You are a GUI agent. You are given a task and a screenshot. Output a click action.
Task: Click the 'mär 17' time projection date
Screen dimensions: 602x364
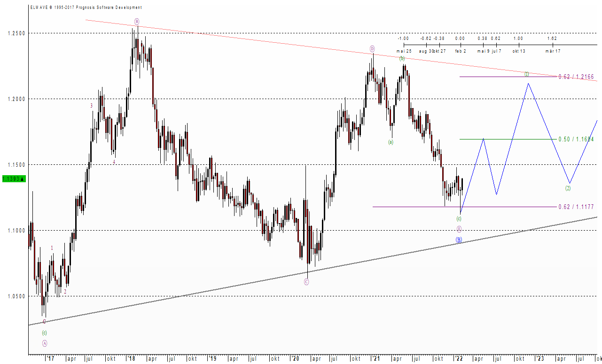(553, 51)
